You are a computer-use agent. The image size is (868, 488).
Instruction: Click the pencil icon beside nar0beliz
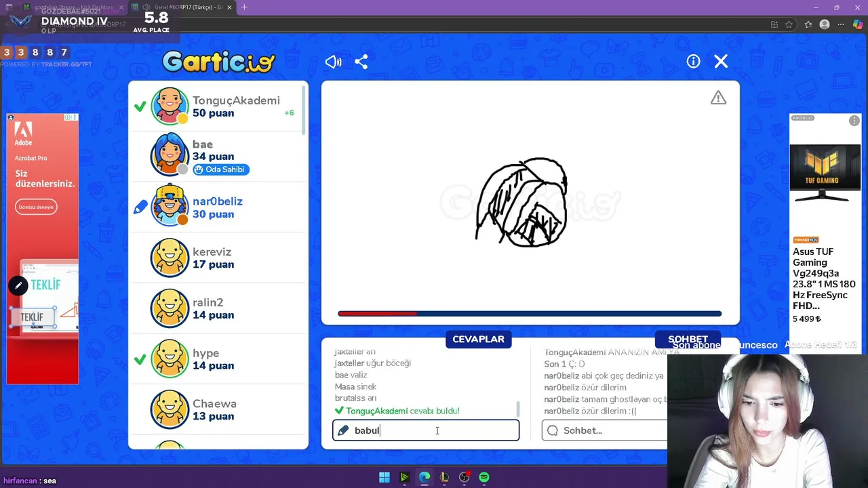(x=140, y=207)
